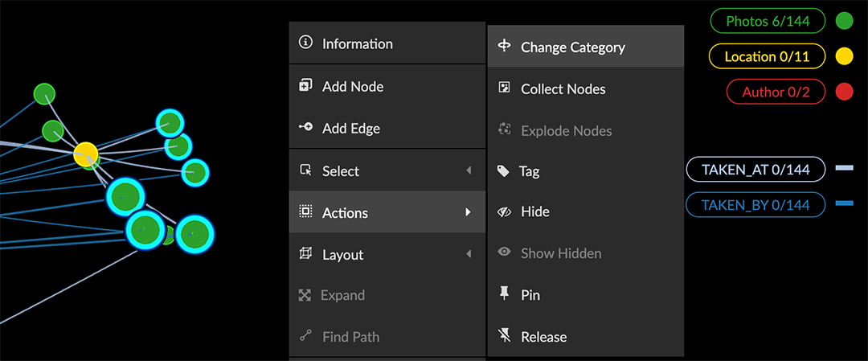Click the Author 0/2 category pill
The height and width of the screenshot is (361, 868).
tap(776, 92)
